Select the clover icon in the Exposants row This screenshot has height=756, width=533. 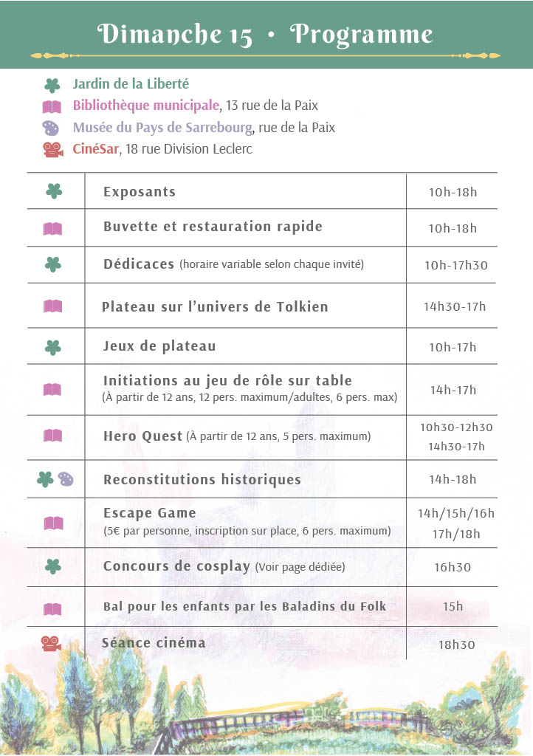coord(54,191)
